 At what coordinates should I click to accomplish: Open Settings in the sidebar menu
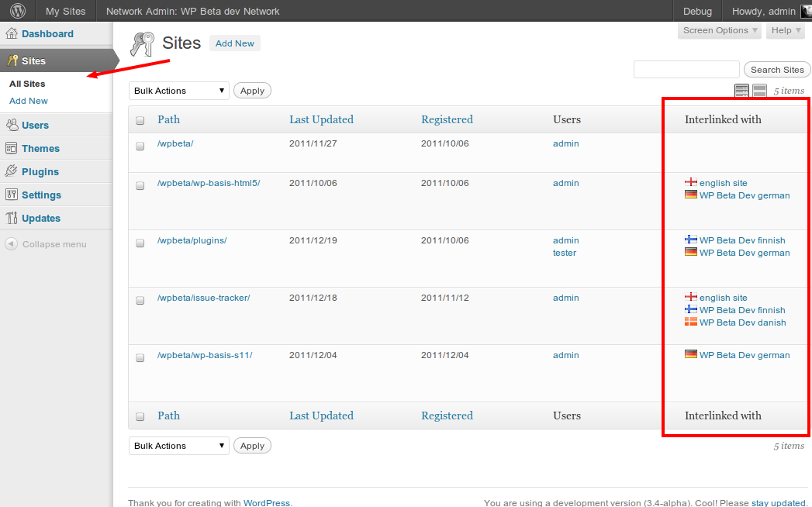pos(41,195)
